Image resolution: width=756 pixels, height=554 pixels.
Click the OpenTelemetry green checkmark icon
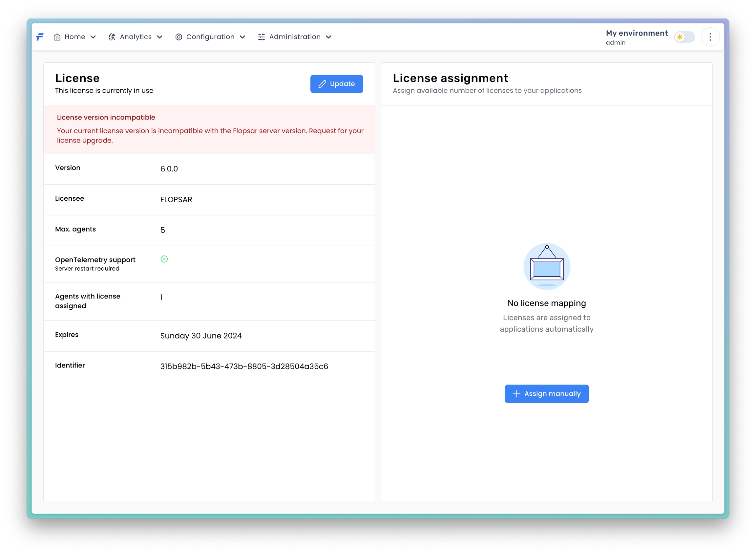point(164,259)
